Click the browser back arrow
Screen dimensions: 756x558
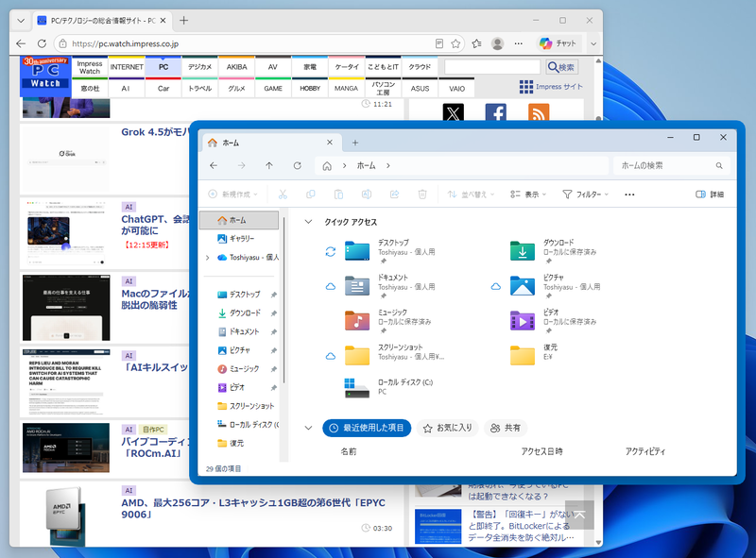click(x=21, y=43)
